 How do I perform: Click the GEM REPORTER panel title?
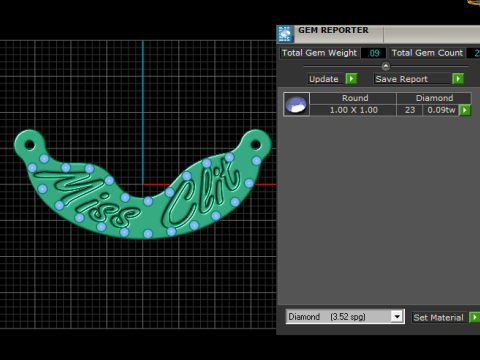coord(333,30)
